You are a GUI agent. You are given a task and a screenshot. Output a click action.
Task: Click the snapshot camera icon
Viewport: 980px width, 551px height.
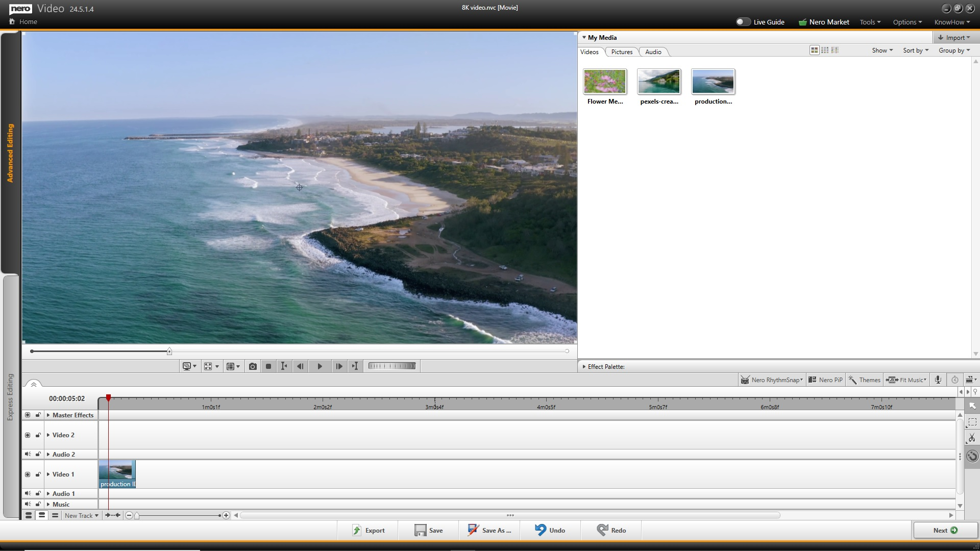(x=253, y=366)
